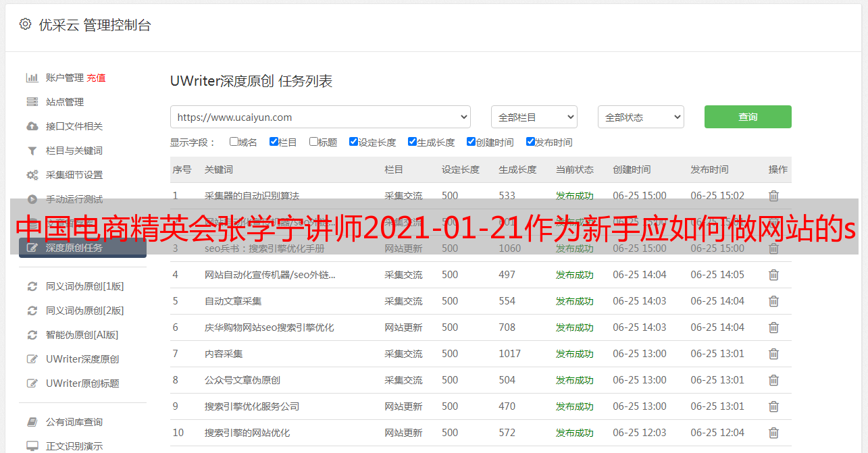
Task: Delete task 6 庆华购物网站 via trash icon
Action: pyautogui.click(x=773, y=327)
